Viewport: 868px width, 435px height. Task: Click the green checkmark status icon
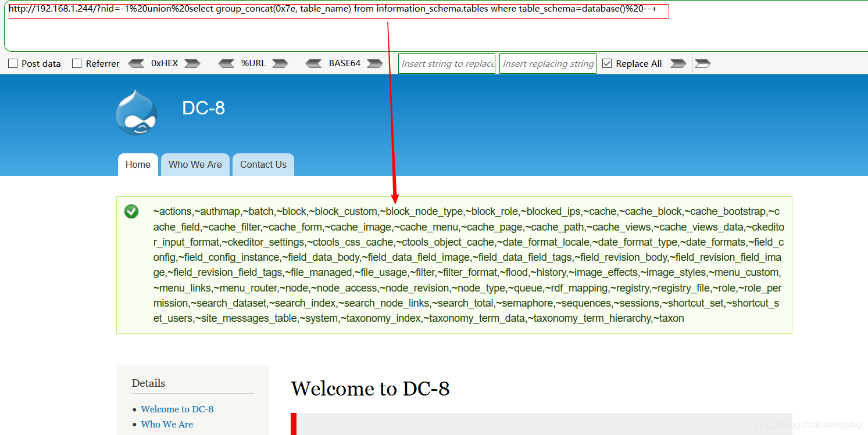pos(131,211)
